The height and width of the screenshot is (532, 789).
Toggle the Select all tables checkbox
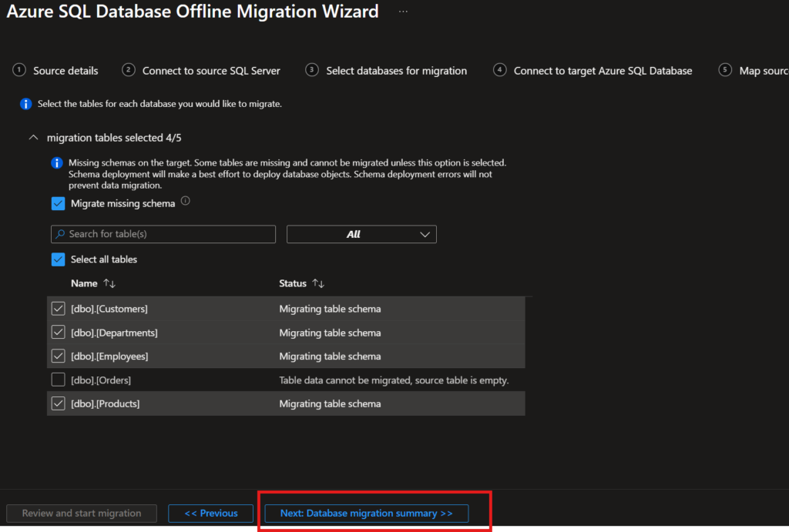point(59,259)
